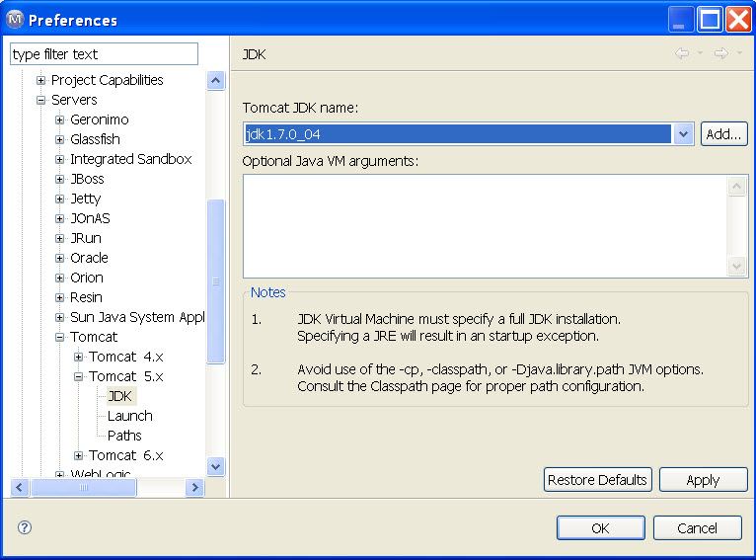Select the Glassfish tree label
756x560 pixels.
pyautogui.click(x=95, y=139)
